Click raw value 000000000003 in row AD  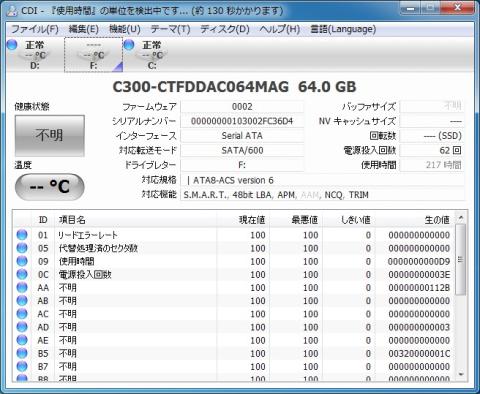(x=419, y=327)
